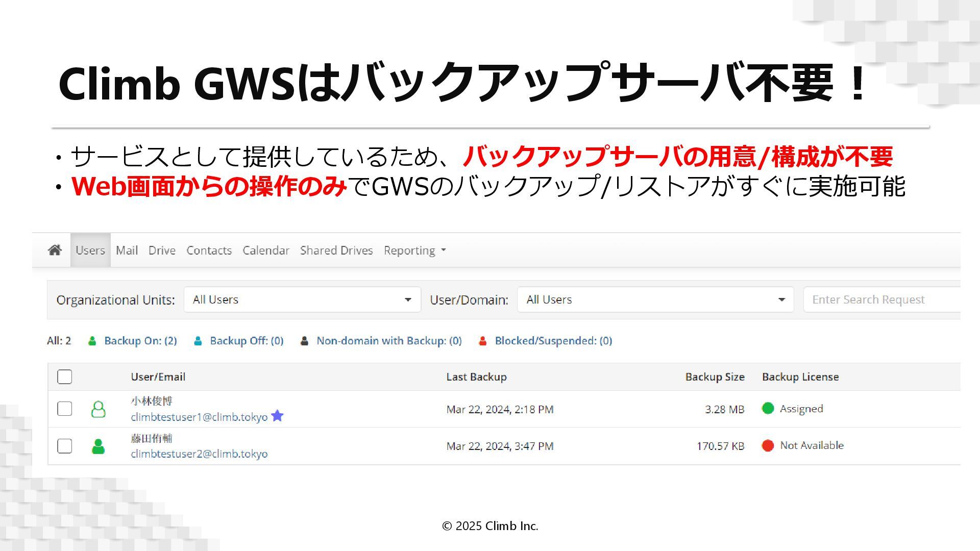Filter by Backup Off (0)

(247, 341)
